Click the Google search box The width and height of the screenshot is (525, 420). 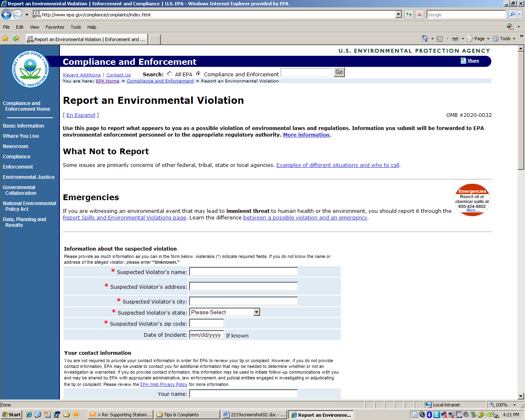pos(466,14)
